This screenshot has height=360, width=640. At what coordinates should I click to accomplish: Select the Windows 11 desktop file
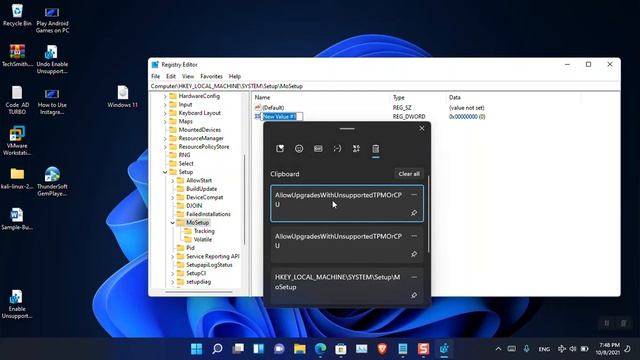pos(122,97)
